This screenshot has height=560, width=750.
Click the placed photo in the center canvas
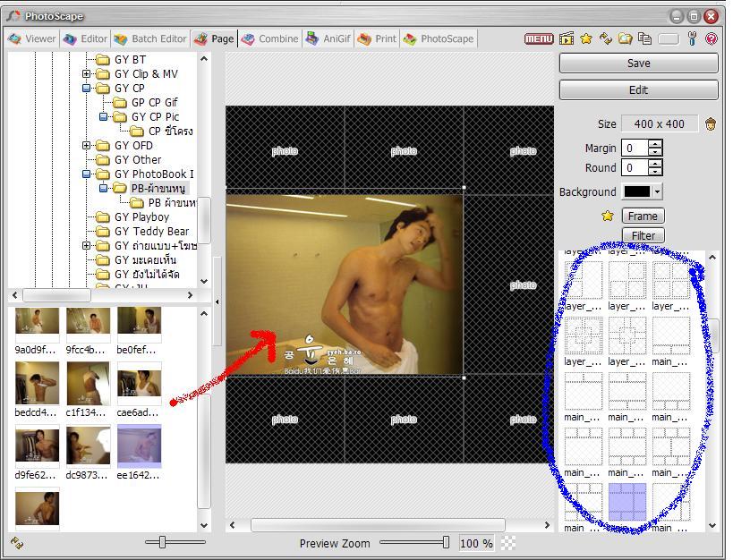point(345,284)
